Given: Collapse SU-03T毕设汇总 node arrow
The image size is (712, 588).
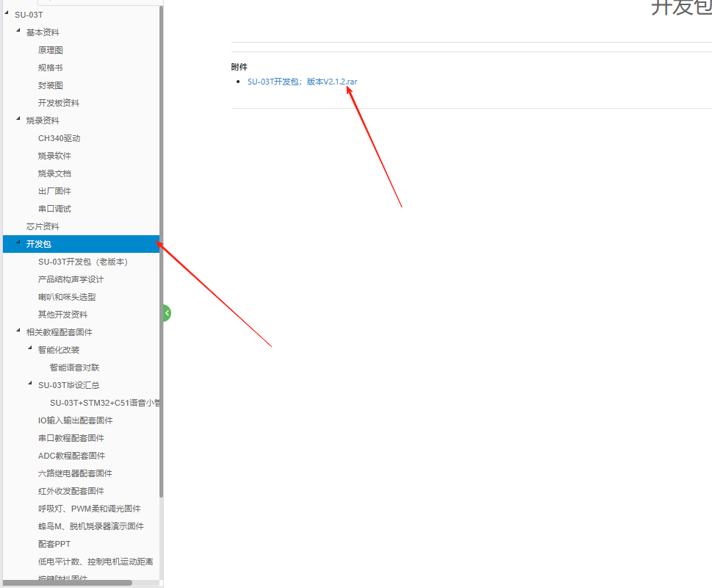Looking at the screenshot, I should point(30,384).
